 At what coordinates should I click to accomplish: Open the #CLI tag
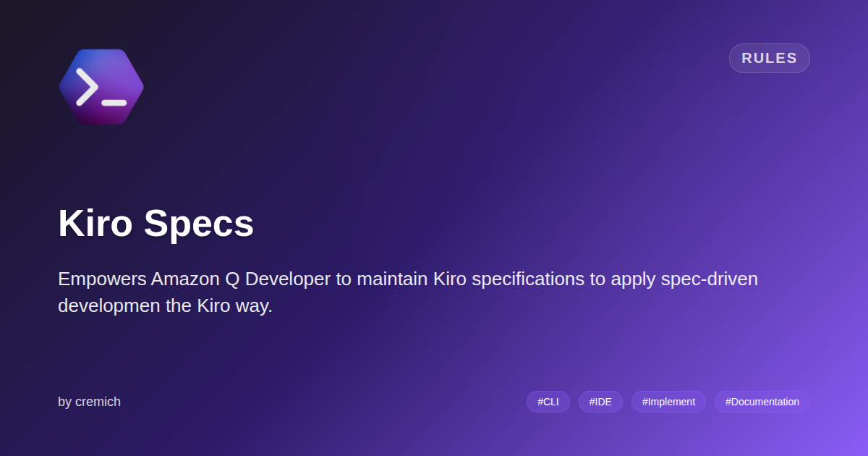(548, 402)
